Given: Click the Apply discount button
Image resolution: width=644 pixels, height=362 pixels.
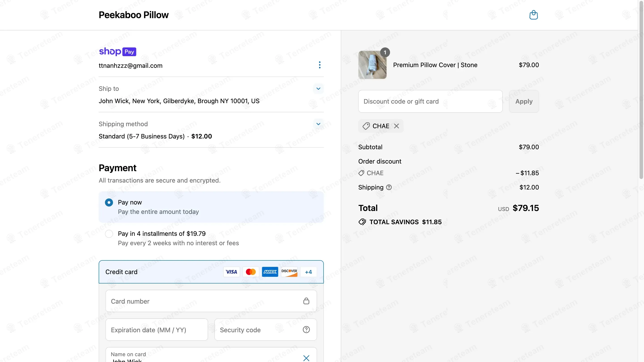Looking at the screenshot, I should click(x=524, y=101).
